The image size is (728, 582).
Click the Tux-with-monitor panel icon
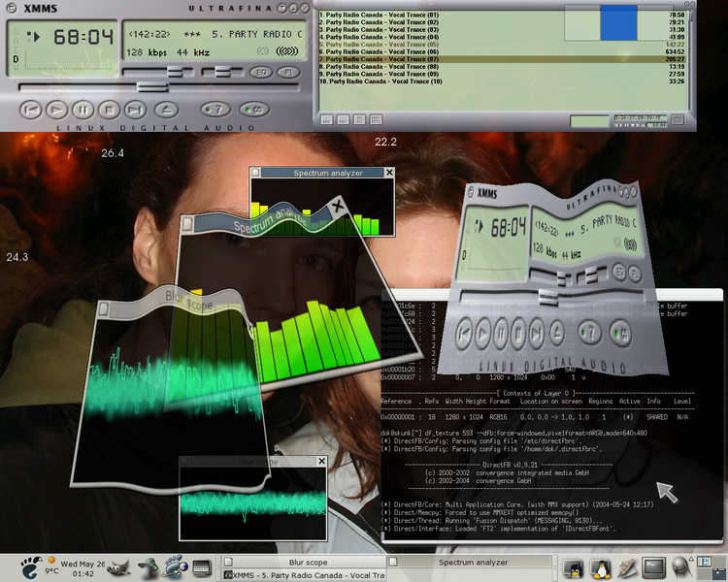573,568
